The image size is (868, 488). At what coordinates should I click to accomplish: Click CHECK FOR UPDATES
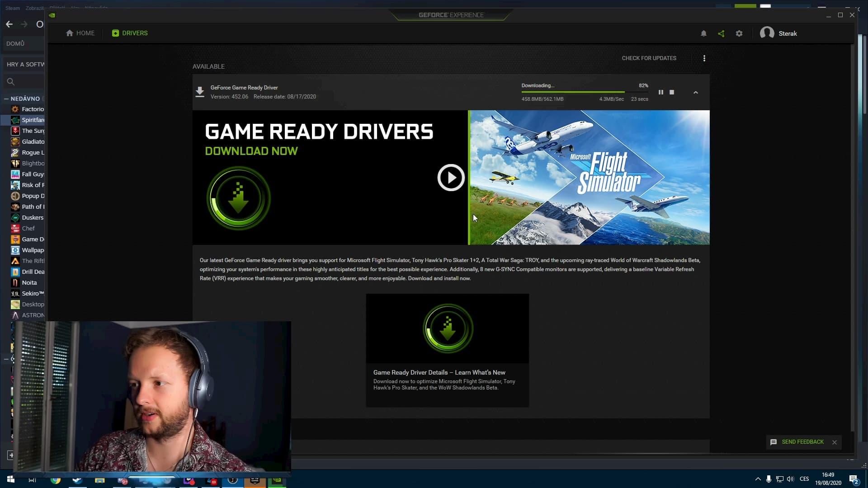pos(649,58)
